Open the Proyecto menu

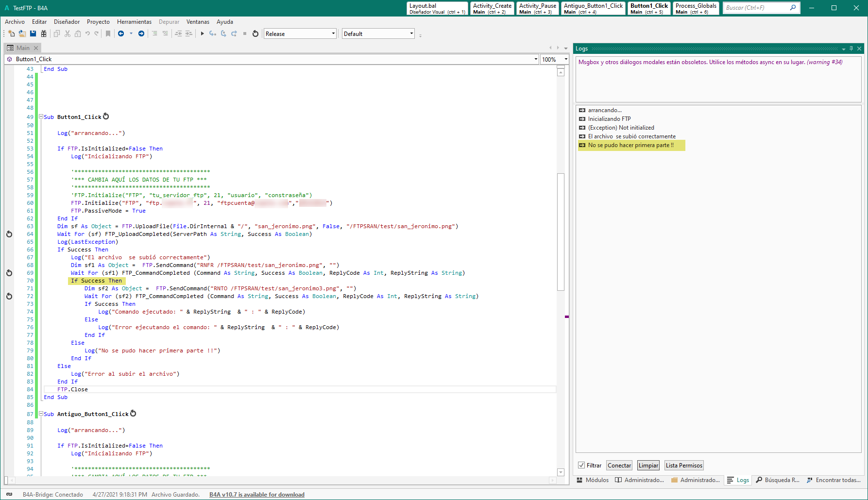98,22
